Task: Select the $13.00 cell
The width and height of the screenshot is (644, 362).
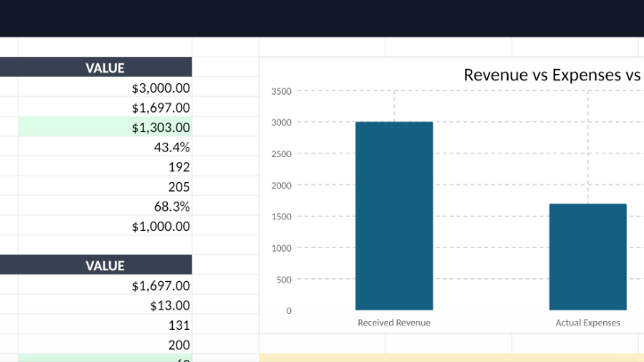Action: (x=105, y=304)
